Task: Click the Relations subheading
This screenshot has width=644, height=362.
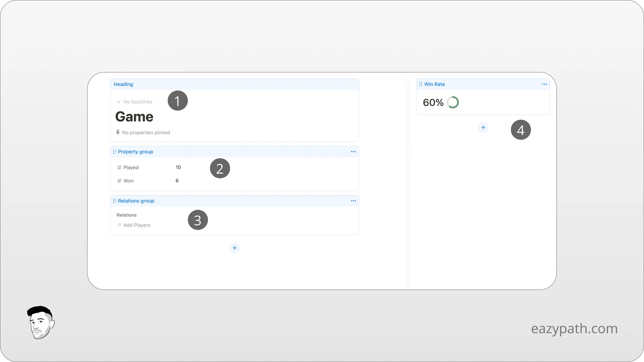Action: [126, 215]
